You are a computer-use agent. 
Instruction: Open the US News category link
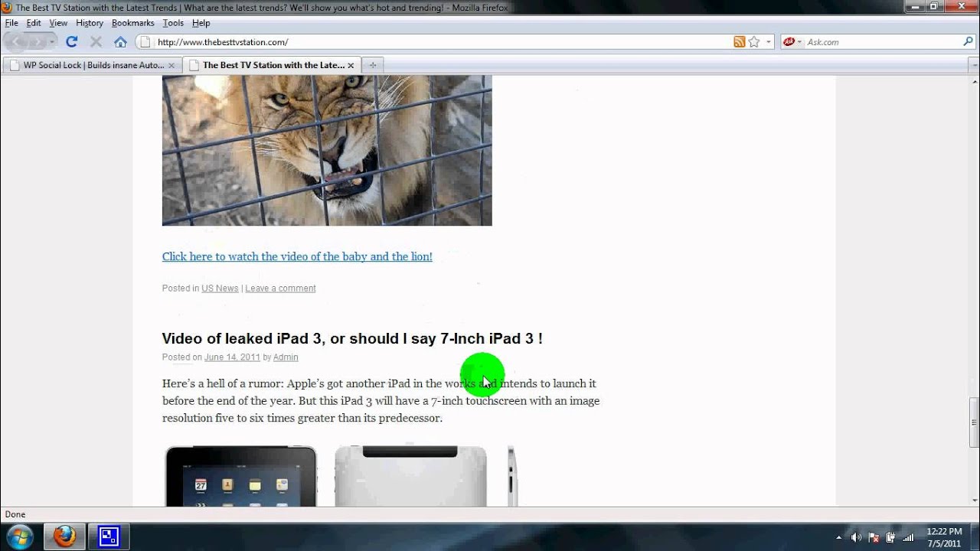(220, 289)
